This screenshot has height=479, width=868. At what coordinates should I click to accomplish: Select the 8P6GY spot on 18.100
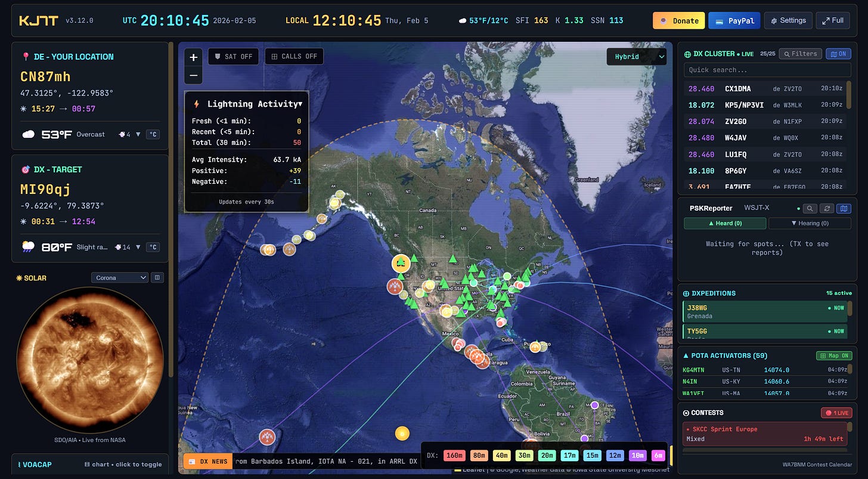tap(765, 171)
